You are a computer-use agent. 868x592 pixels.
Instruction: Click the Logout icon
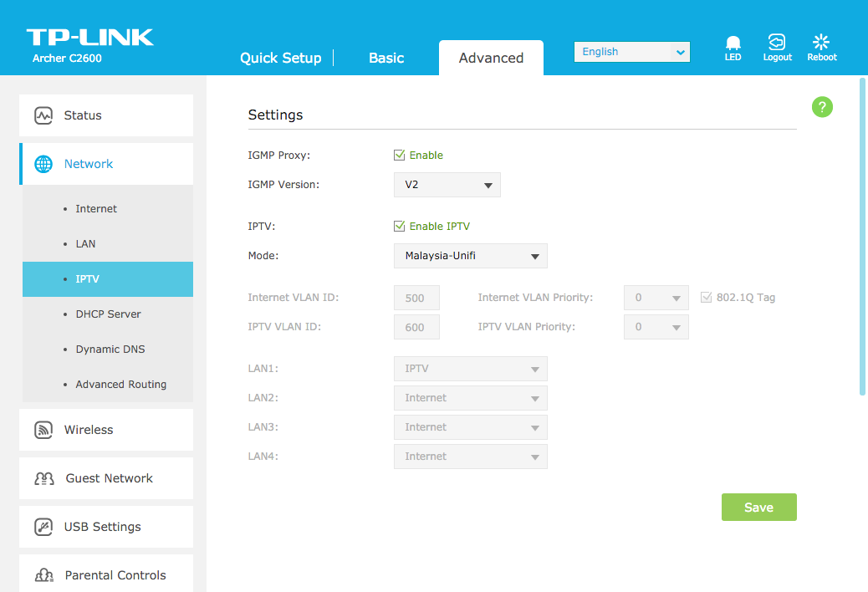click(x=777, y=42)
